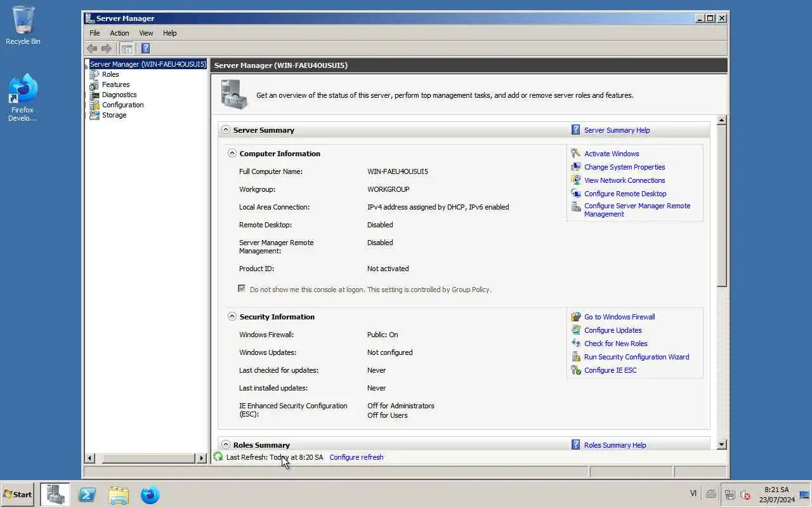Screen dimensions: 812x508
Task: Click the Activate Windows keys icon
Action: pyautogui.click(x=575, y=154)
